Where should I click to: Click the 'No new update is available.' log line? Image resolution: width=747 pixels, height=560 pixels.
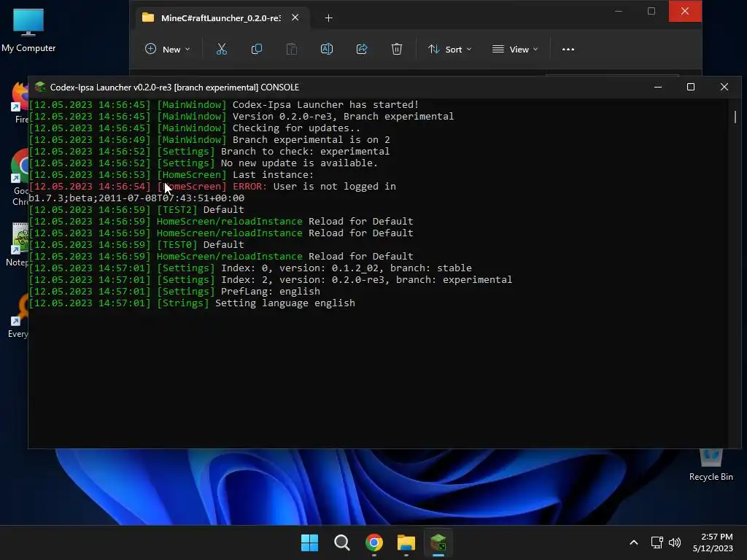click(204, 163)
